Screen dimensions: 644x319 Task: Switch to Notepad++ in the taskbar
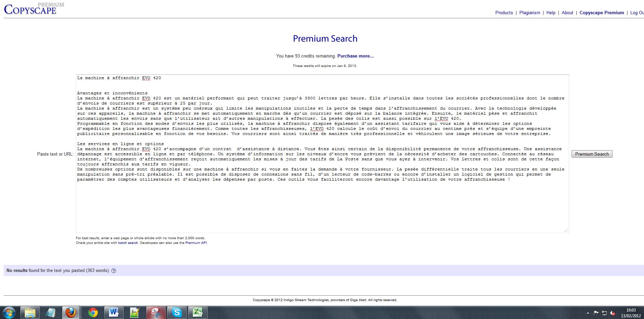tap(135, 313)
